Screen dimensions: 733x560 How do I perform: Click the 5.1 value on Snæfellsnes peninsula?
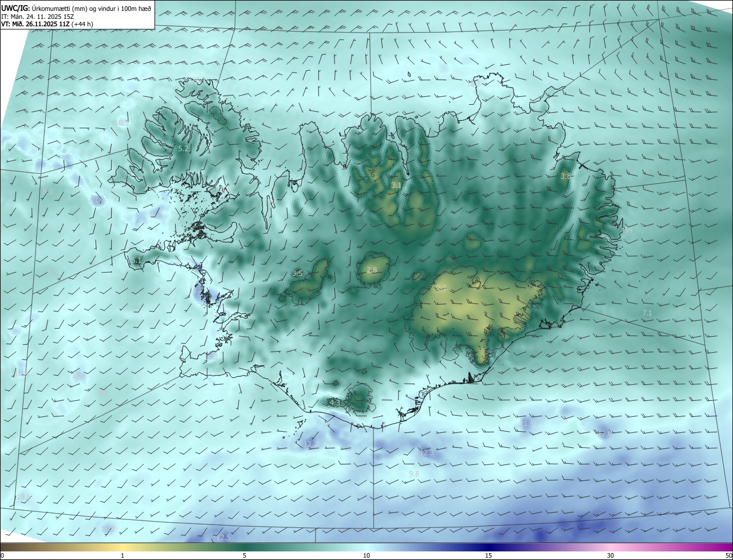136,261
